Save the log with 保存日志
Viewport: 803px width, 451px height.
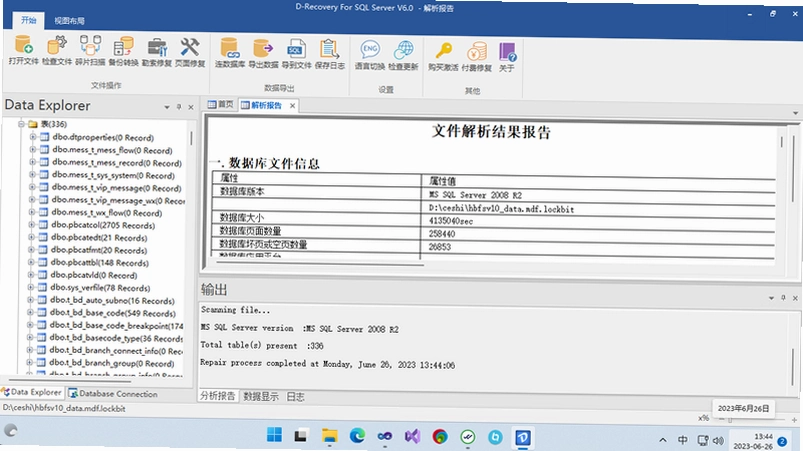pyautogui.click(x=329, y=54)
